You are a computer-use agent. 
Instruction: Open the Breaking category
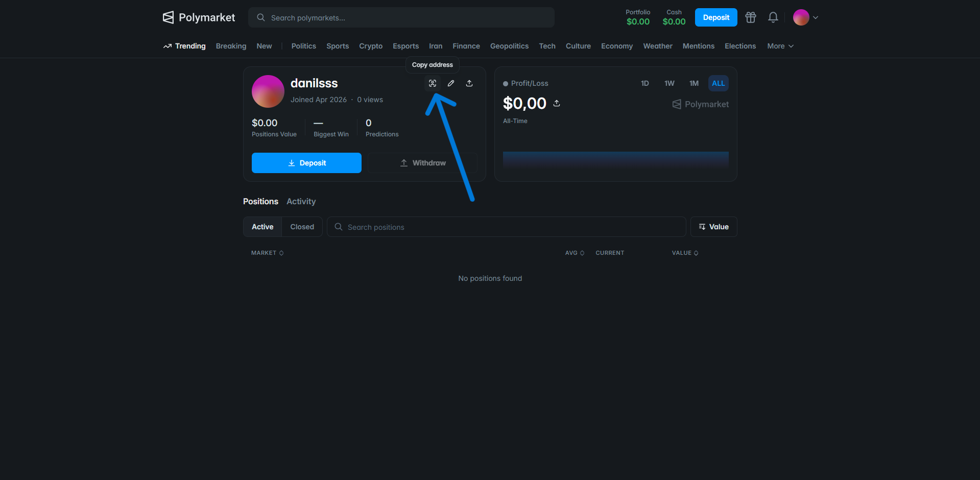tap(231, 46)
